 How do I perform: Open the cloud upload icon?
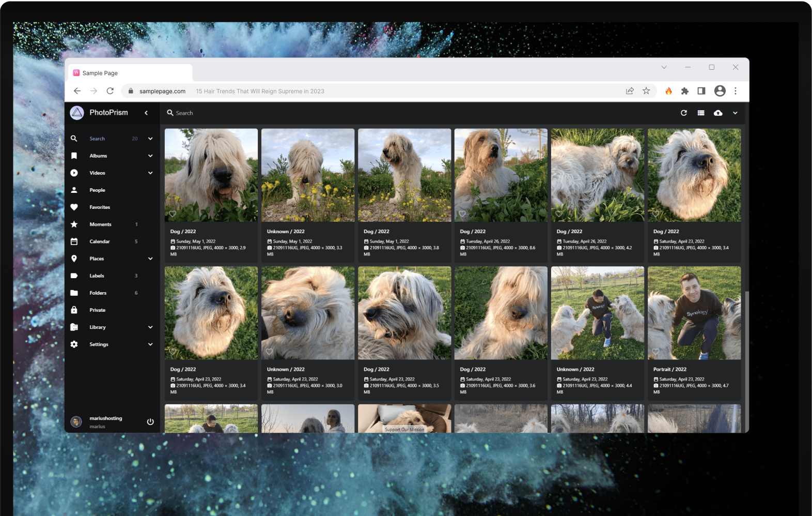(718, 113)
